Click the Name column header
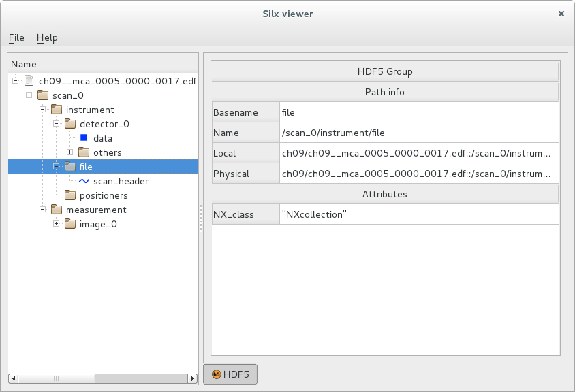This screenshot has width=575, height=392. [x=102, y=64]
